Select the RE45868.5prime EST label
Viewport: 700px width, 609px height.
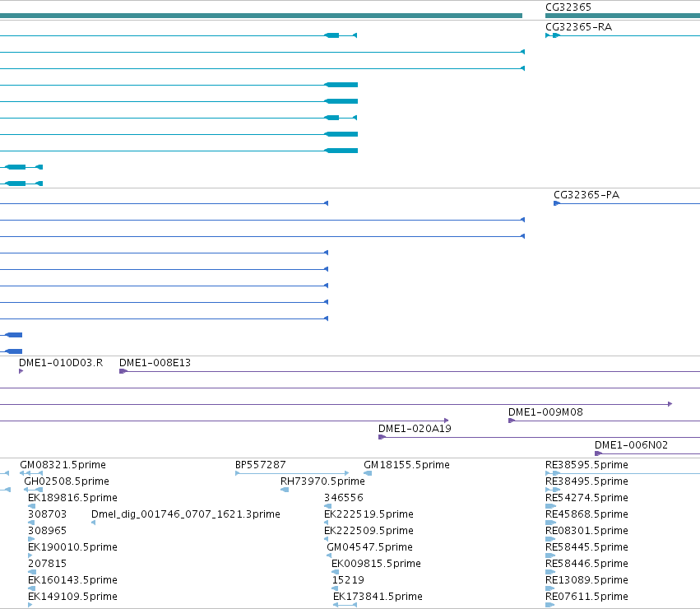[x=586, y=514]
